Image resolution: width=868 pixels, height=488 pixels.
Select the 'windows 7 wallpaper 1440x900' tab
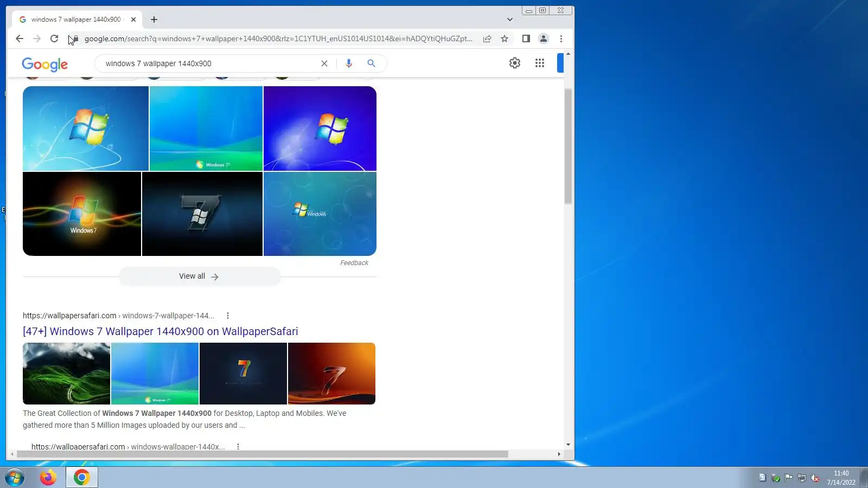point(77,20)
